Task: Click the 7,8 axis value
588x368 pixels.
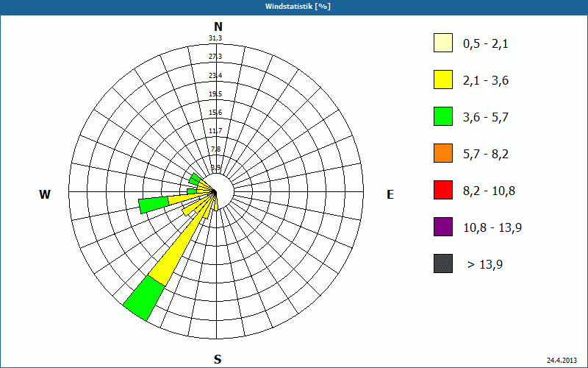Action: 215,149
